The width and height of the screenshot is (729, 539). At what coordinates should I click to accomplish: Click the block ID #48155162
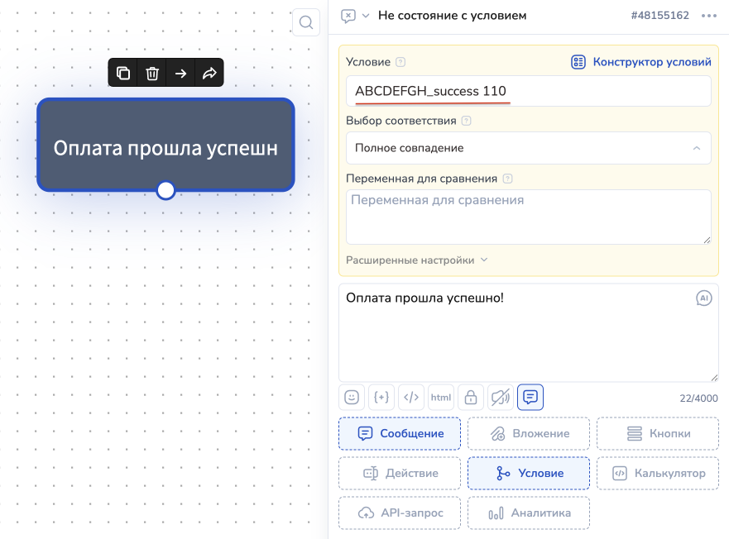(660, 16)
